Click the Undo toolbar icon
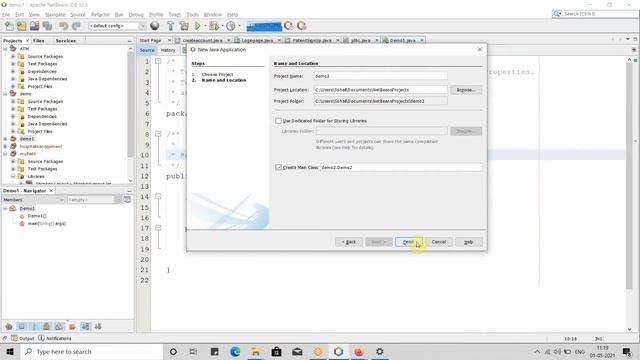Image resolution: width=640 pixels, height=360 pixels. pos(63,26)
